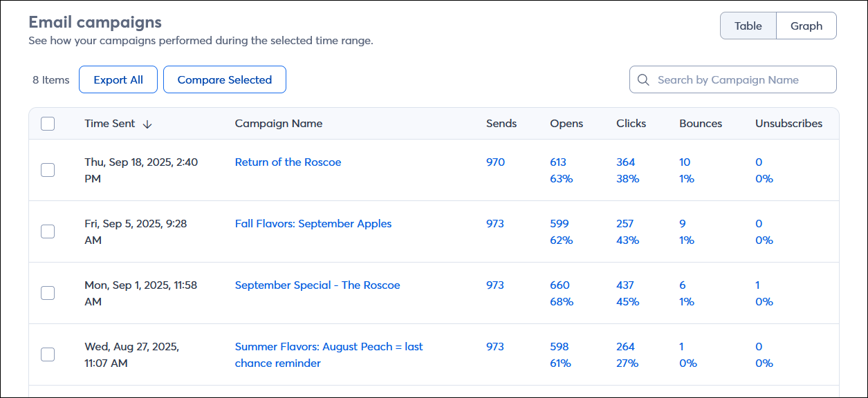The image size is (868, 398).
Task: Sort the table by Time Sent column
Action: pyautogui.click(x=109, y=124)
